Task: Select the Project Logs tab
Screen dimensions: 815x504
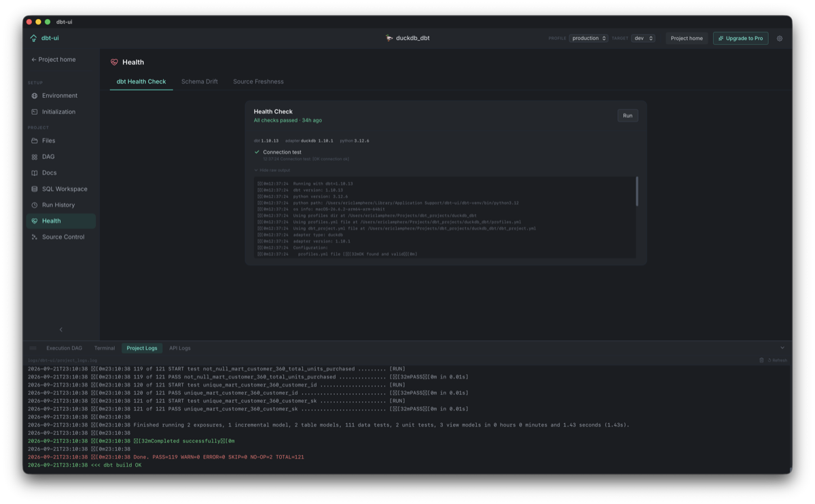Action: click(x=142, y=348)
